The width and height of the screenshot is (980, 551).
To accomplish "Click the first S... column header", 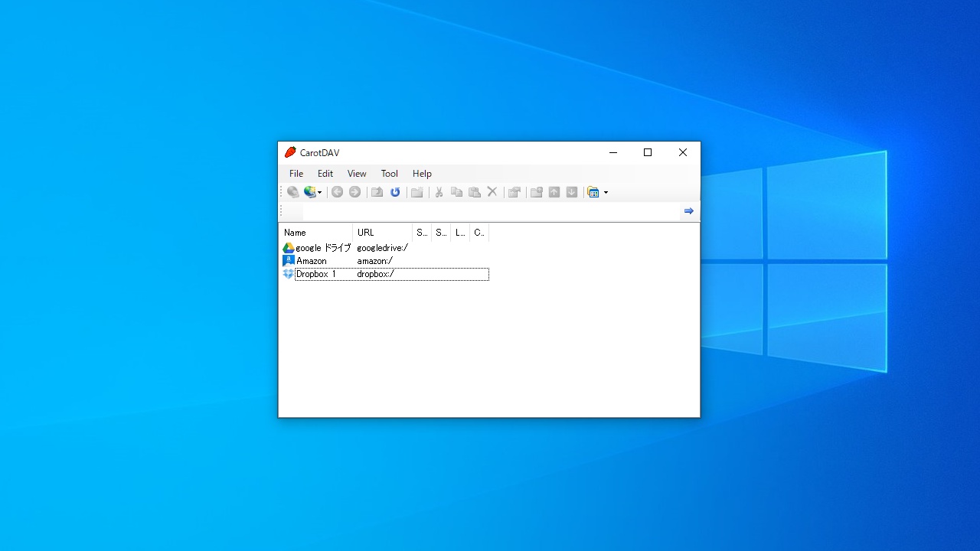I will click(422, 233).
